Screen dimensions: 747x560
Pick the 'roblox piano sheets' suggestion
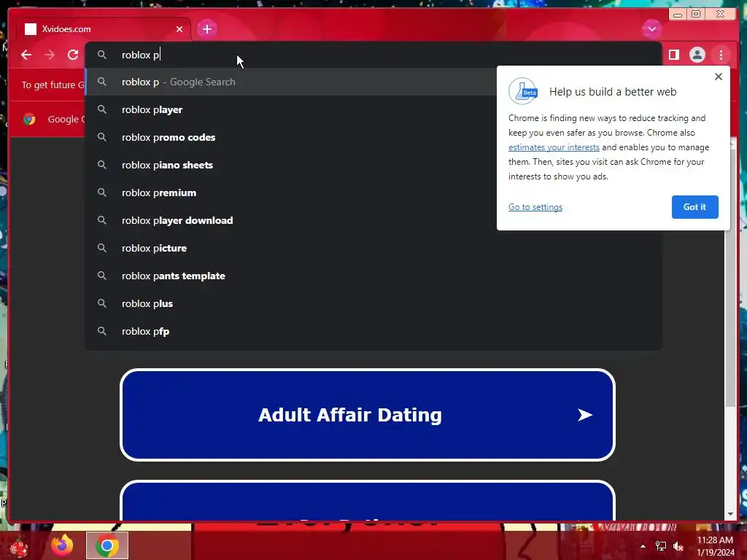coord(291,165)
